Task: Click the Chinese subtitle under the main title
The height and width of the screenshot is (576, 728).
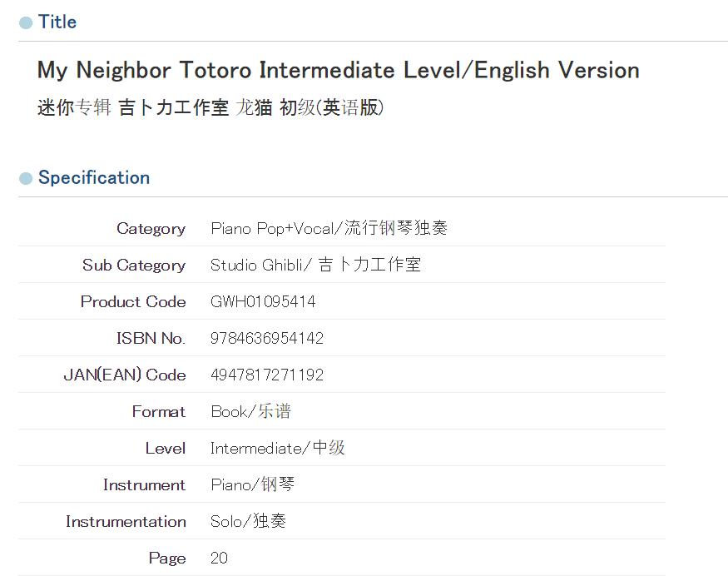Action: 210,107
